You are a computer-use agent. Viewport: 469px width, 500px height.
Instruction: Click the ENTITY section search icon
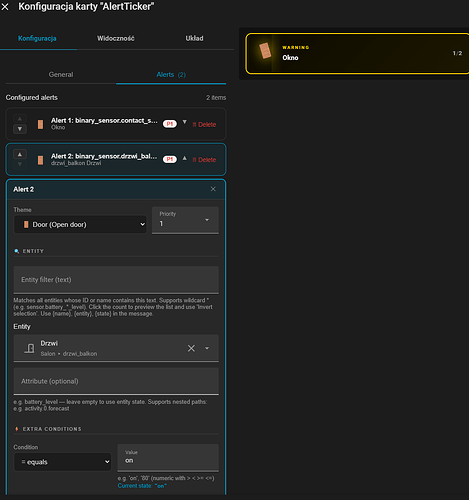tap(16, 251)
